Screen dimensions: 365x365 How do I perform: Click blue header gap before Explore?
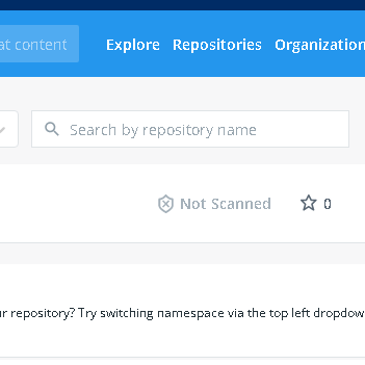[92, 44]
